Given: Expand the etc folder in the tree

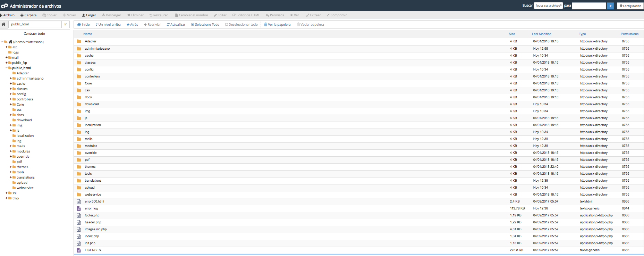Looking at the screenshot, I should tap(6, 47).
